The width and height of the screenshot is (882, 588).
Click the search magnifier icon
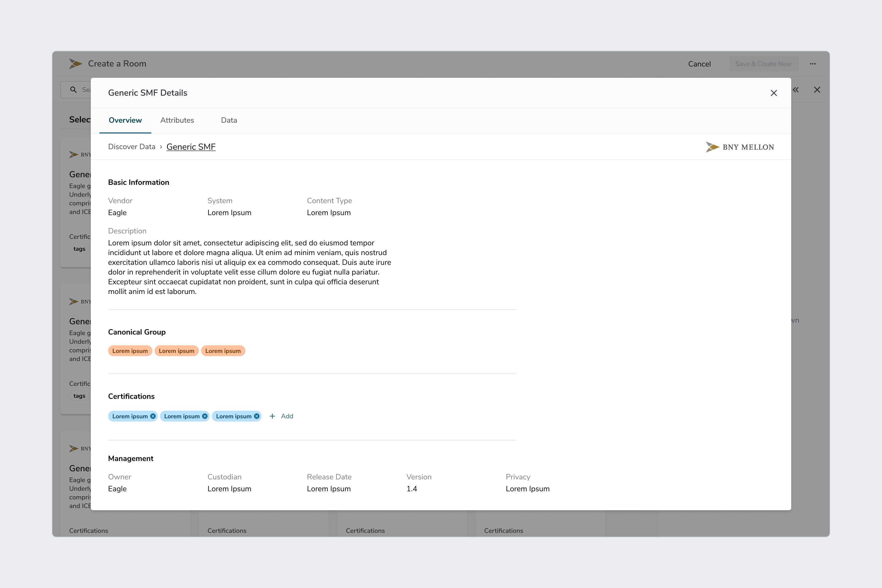coord(73,90)
